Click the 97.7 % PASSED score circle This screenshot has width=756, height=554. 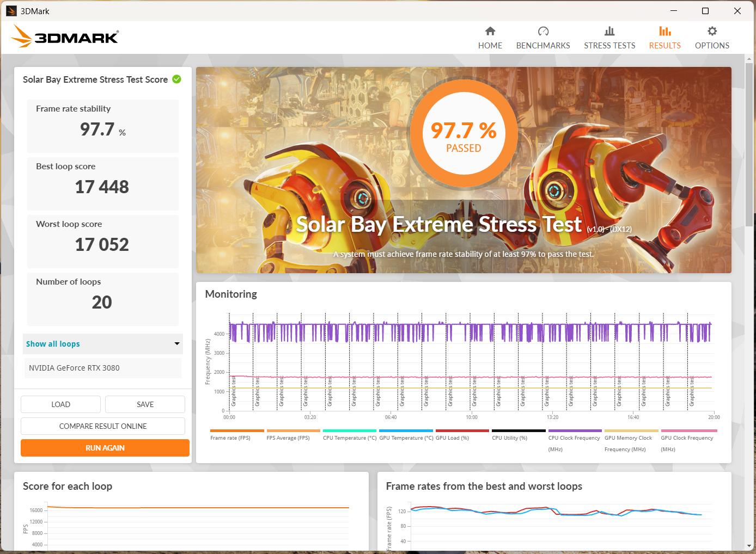click(x=464, y=133)
